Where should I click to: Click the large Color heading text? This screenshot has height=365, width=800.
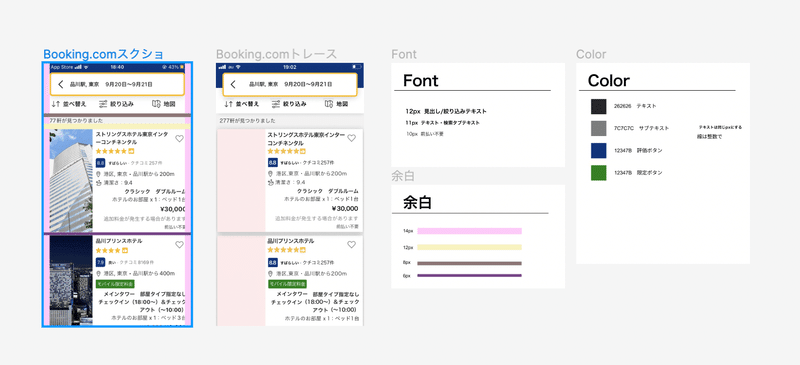point(608,80)
